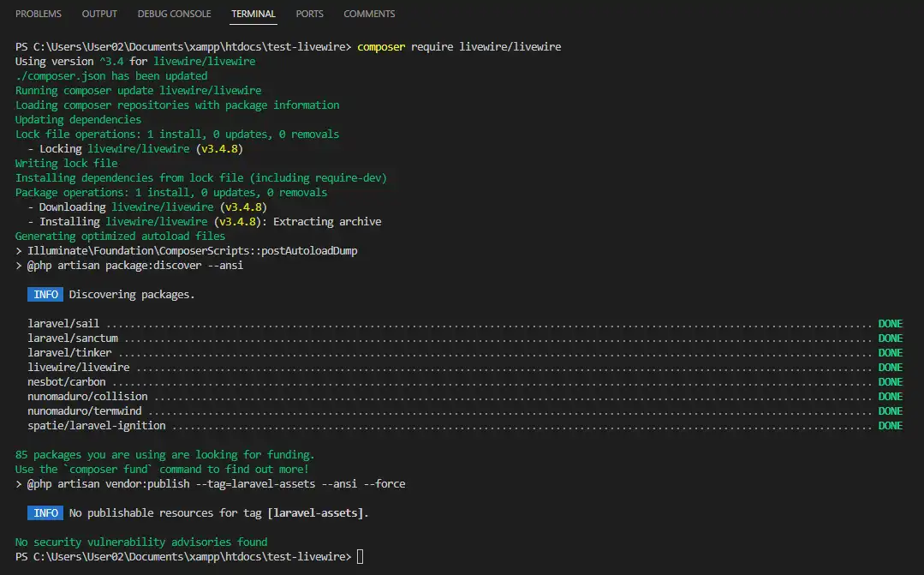Viewport: 924px width, 575px height.
Task: Click the 'laravel/sail' package row
Action: (465, 324)
